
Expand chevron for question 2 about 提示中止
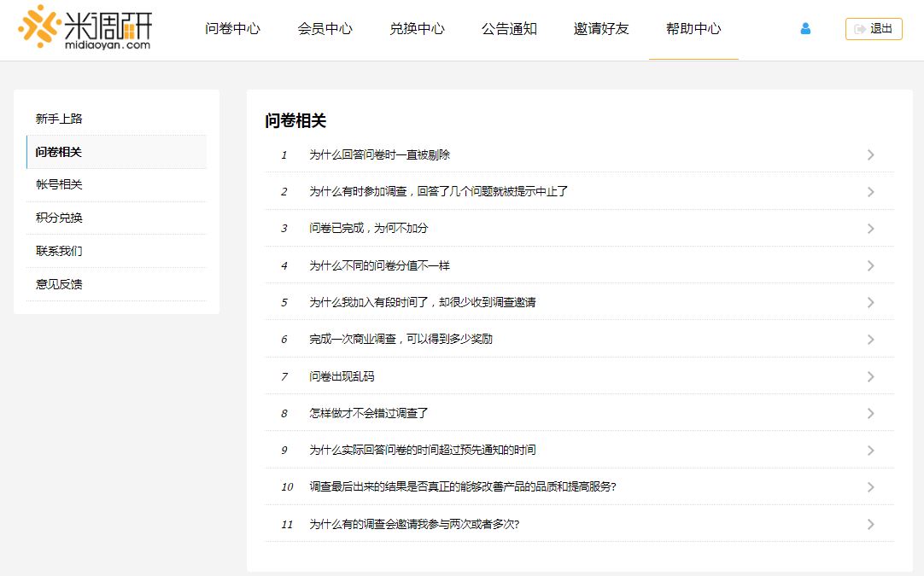870,192
